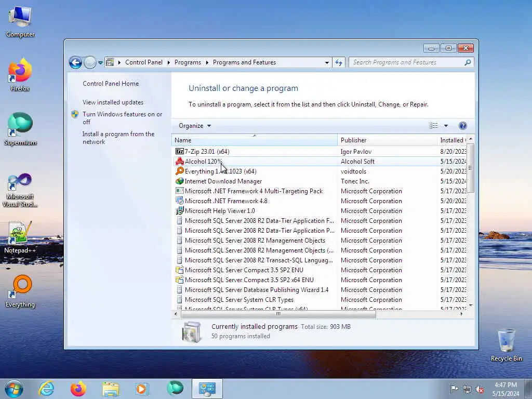Image resolution: width=532 pixels, height=399 pixels.
Task: Open Internet Explorer from the taskbar
Action: pos(46,389)
